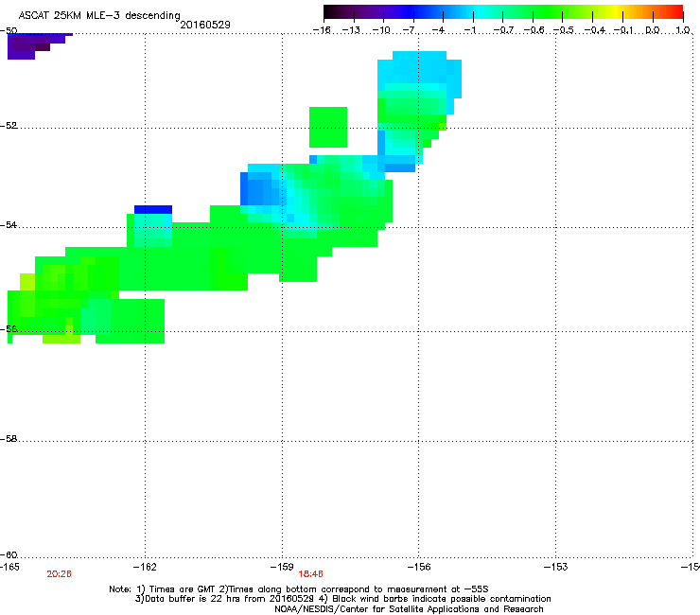Click the 'NOAA/NESDIS/Center for Satellite Applications' credit line
700x615 pixels.
tap(409, 609)
